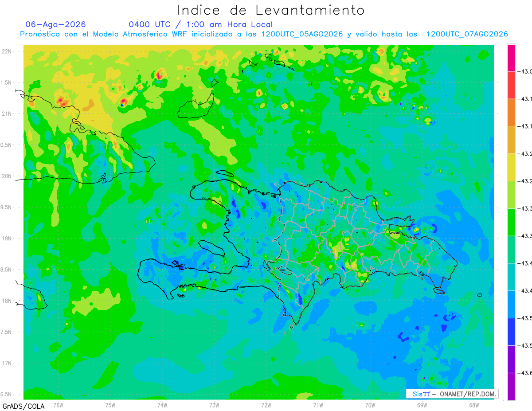Click the "18N" latitude label
Screen dimensions: 532x411
coord(8,301)
